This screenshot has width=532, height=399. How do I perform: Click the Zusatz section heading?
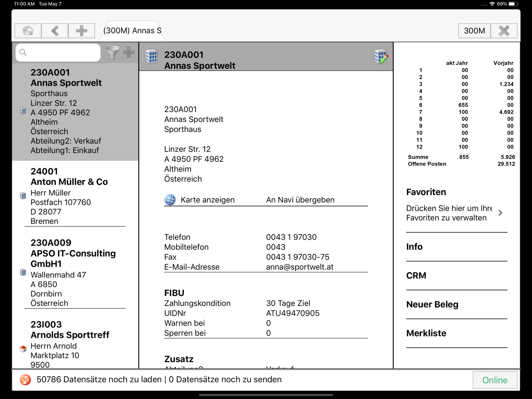point(179,359)
